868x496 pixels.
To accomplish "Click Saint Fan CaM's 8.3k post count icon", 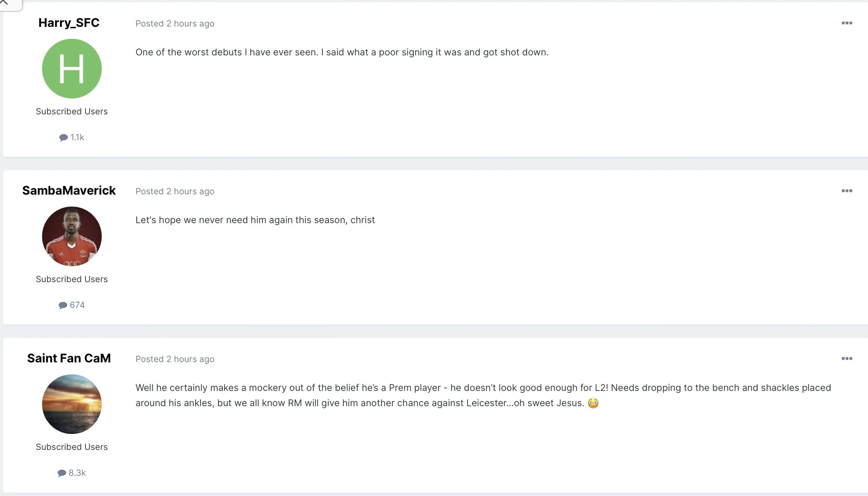I will tap(62, 473).
